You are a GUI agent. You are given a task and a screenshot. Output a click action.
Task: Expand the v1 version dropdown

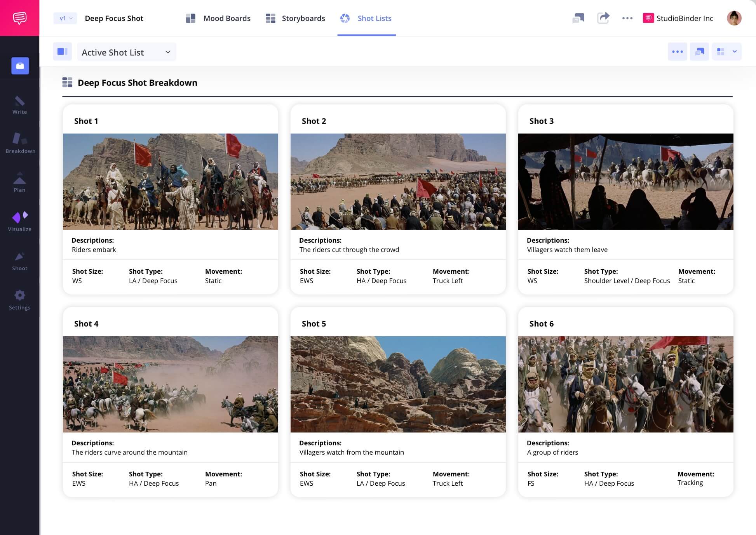(x=64, y=18)
